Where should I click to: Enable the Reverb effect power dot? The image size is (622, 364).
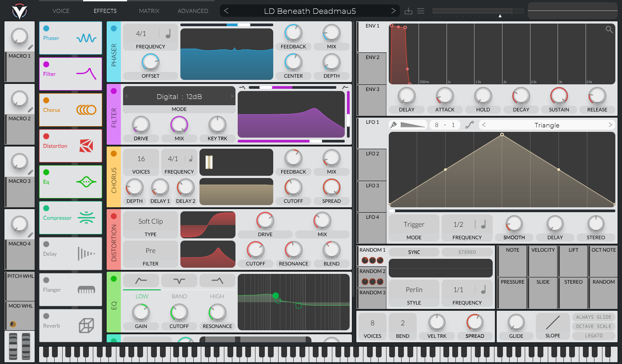[46, 316]
